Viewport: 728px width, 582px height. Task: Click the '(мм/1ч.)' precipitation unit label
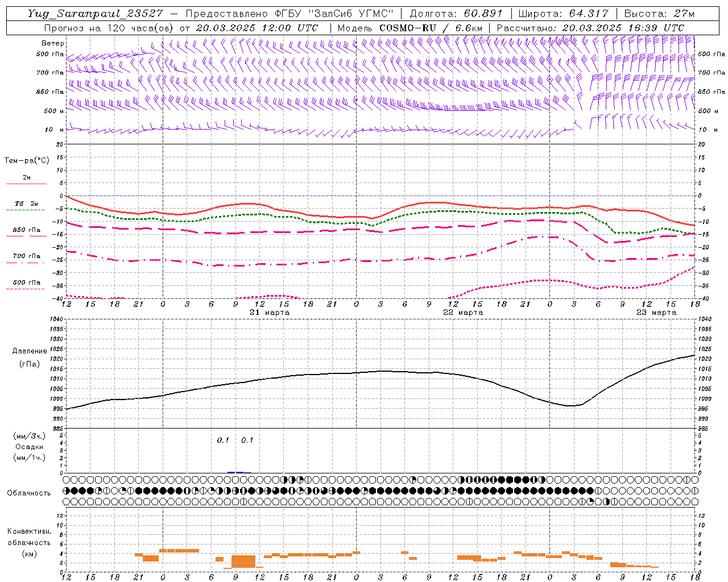tap(30, 458)
